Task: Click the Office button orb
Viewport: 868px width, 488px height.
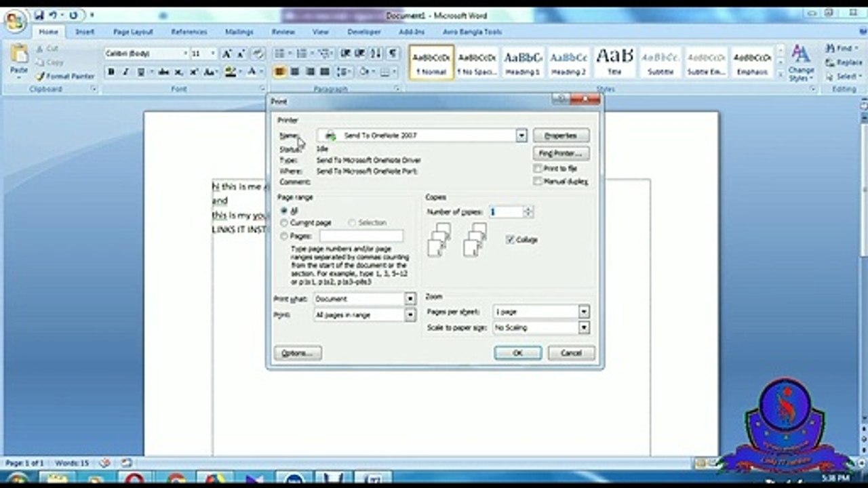Action: tap(14, 21)
